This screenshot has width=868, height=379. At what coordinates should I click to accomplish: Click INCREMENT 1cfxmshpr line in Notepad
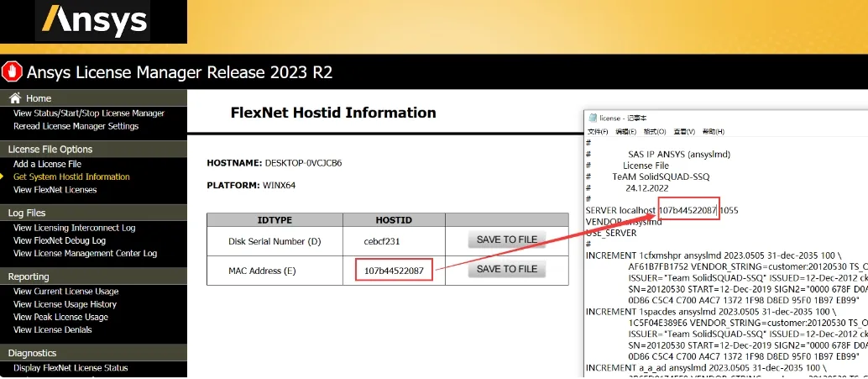click(x=714, y=255)
